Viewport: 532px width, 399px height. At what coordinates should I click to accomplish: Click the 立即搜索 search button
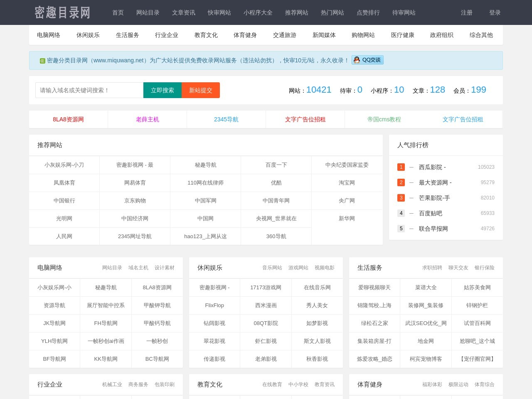click(x=162, y=90)
